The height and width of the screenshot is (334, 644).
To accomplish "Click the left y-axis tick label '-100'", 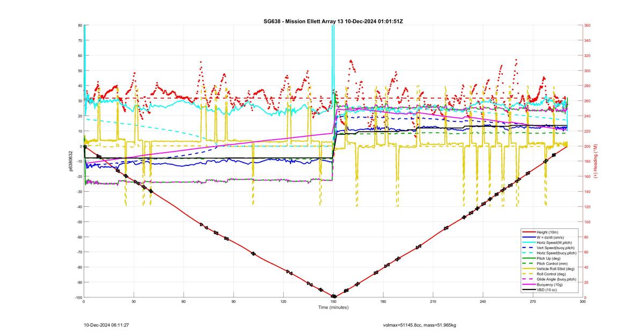I will 77,297.
